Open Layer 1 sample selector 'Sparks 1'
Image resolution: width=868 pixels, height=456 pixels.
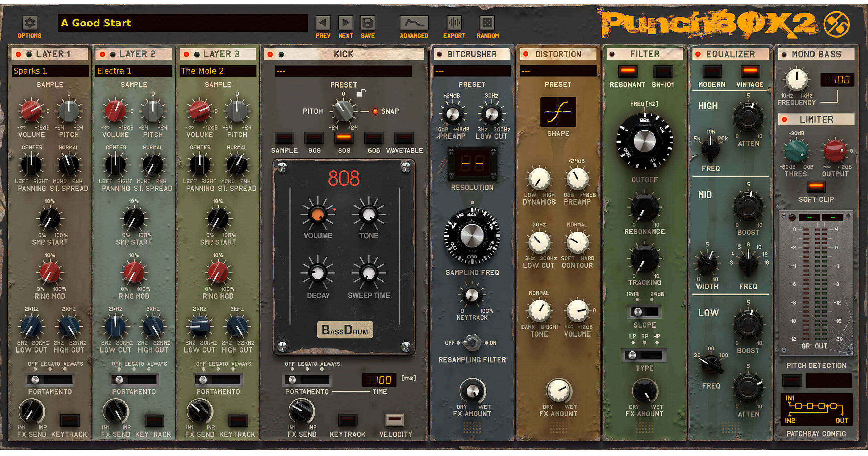[x=50, y=71]
